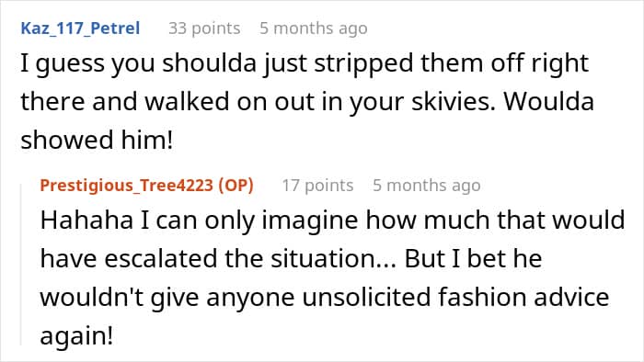Click the text 'showed him!'
This screenshot has width=644, height=362.
(97, 141)
